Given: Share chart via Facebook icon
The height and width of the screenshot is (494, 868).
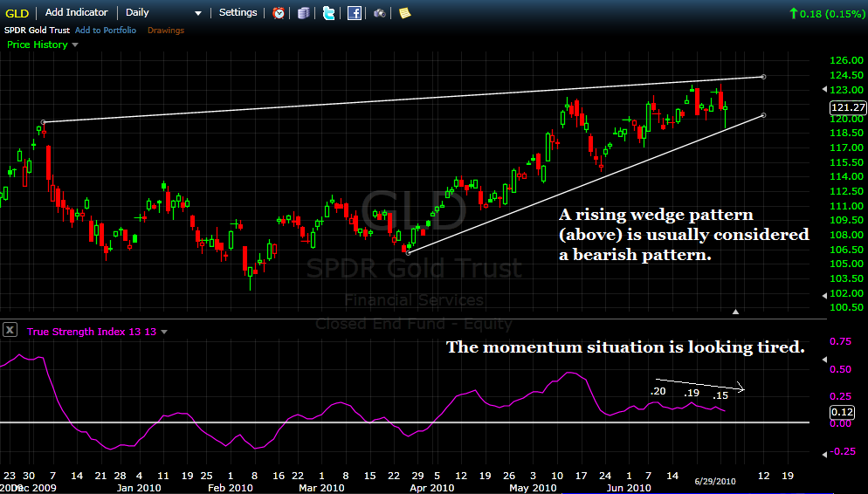Looking at the screenshot, I should (355, 13).
